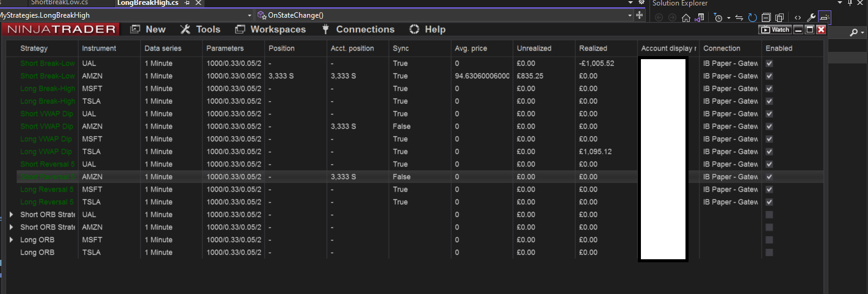Click Collapse All icon in Solution Explorer
Image resolution: width=868 pixels, height=294 pixels.
(766, 18)
